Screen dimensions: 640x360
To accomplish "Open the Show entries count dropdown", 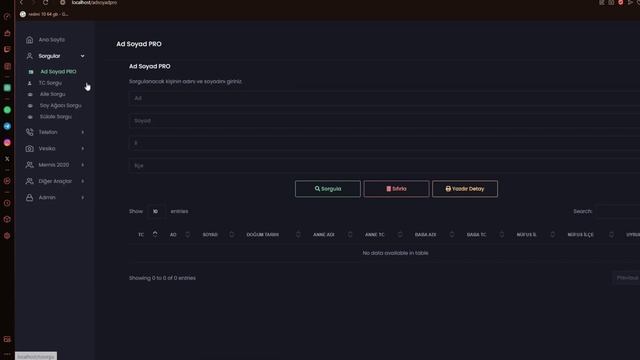I will (x=156, y=211).
